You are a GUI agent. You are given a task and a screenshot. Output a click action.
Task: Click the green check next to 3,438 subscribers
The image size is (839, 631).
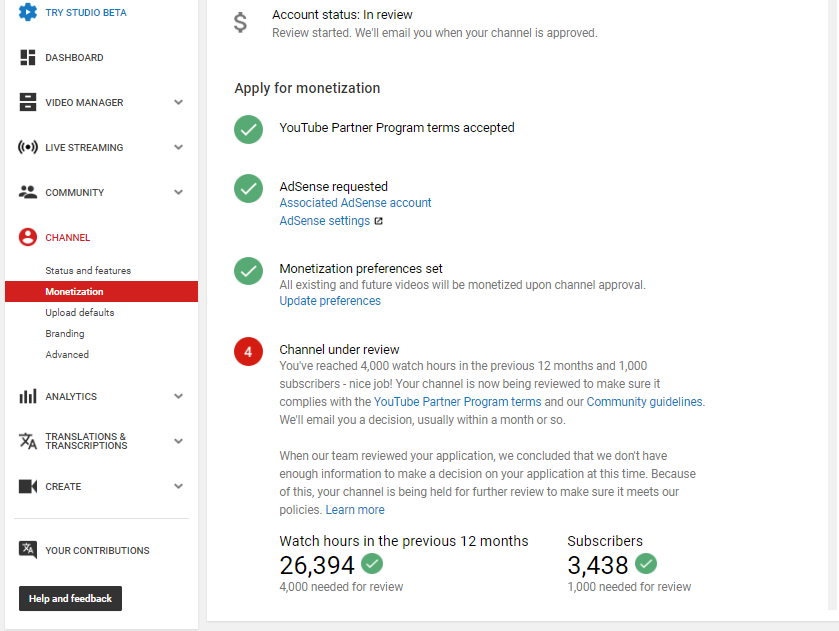click(x=646, y=564)
